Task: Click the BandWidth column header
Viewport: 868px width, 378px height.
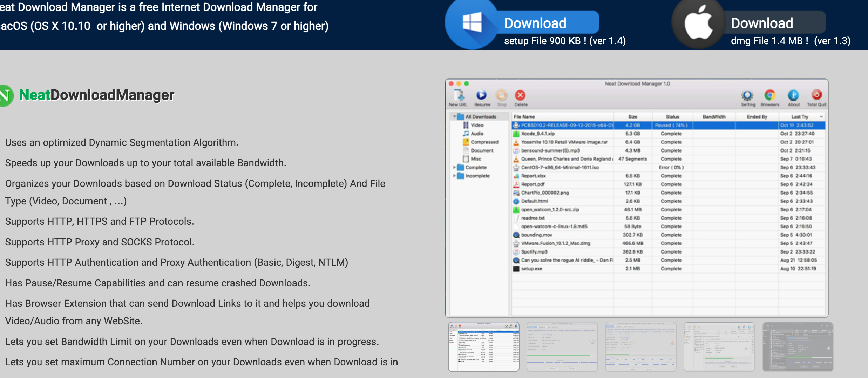Action: click(x=714, y=116)
